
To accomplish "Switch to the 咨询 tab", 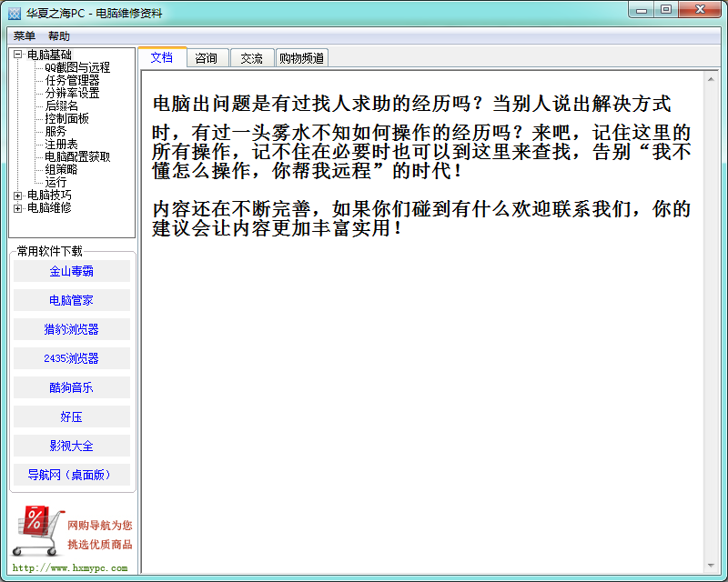I will pos(207,58).
